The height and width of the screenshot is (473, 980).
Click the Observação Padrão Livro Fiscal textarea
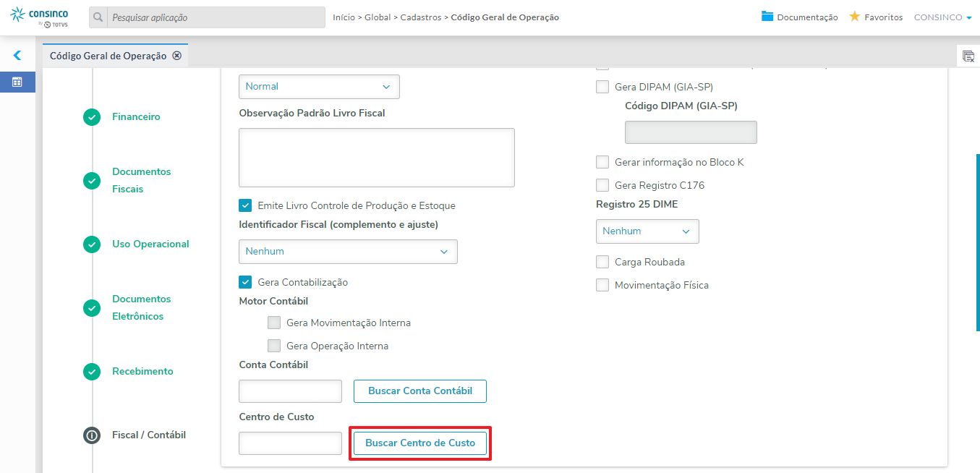[376, 158]
